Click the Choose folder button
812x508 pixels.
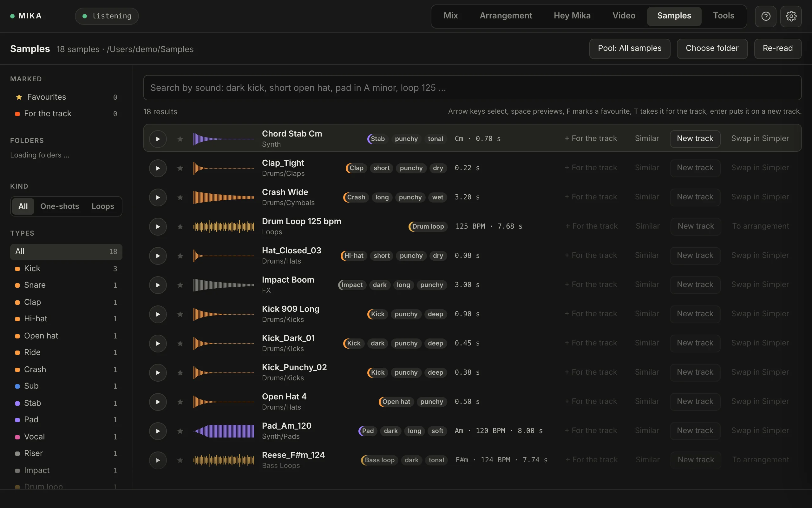712,49
